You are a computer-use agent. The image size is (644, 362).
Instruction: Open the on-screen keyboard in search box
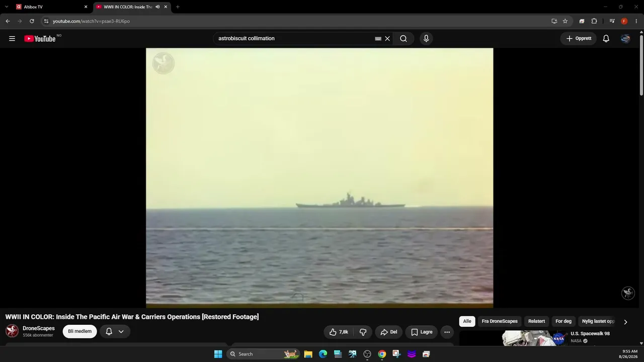pyautogui.click(x=378, y=39)
